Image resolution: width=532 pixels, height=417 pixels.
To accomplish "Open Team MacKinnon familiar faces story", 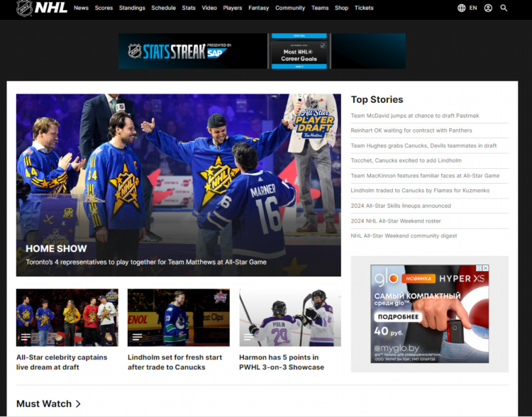I will [425, 176].
